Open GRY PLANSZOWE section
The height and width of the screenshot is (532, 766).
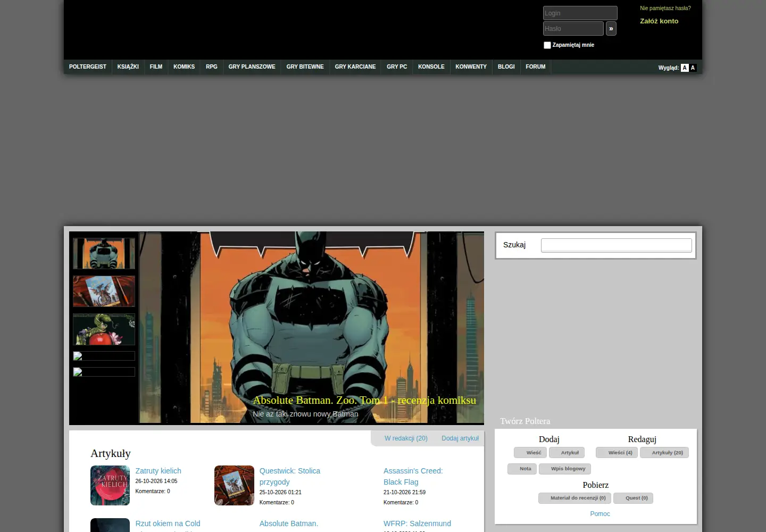tap(252, 67)
